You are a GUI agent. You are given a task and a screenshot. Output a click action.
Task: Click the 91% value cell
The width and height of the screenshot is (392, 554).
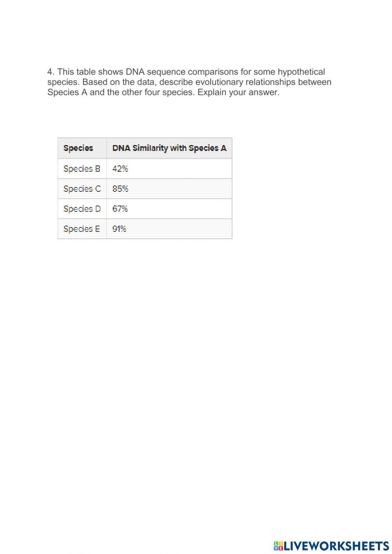point(120,229)
